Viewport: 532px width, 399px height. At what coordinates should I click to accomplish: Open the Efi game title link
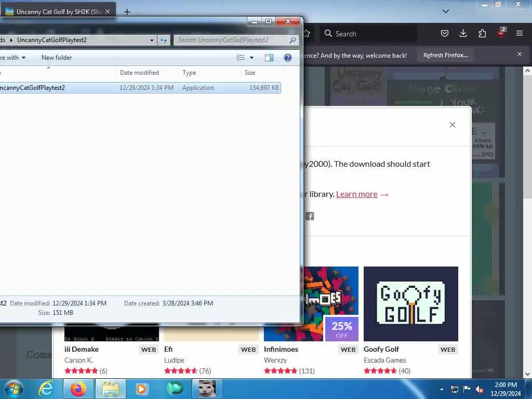click(168, 349)
